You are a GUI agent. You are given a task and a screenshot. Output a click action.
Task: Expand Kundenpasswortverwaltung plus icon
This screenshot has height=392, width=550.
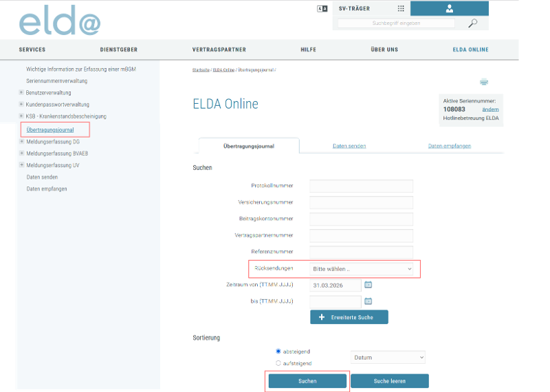21,105
